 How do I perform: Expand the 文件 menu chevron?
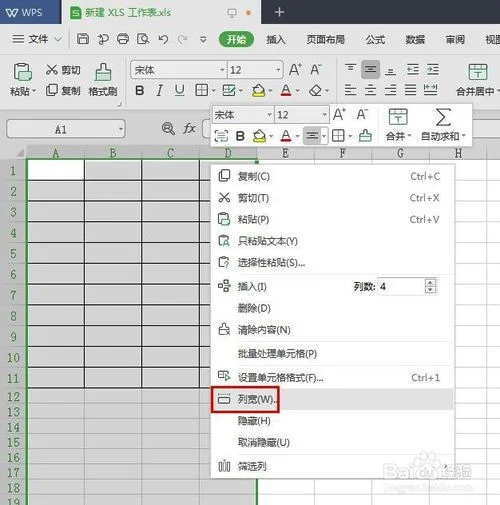click(58, 39)
